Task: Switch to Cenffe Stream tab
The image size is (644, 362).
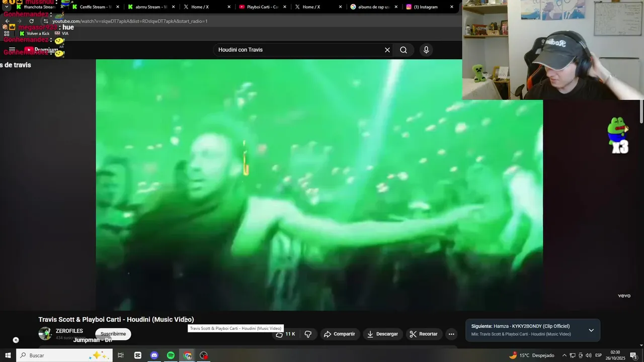Action: pos(96,7)
